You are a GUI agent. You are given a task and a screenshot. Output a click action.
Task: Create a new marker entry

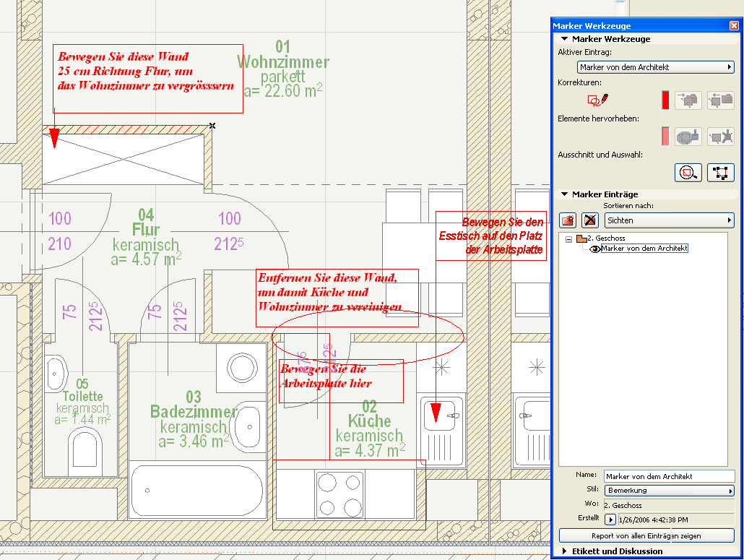(x=568, y=220)
